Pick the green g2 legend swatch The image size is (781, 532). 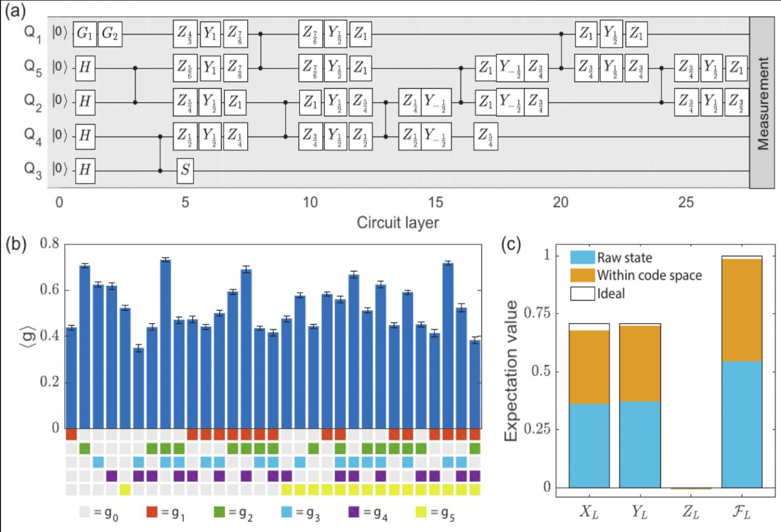tap(220, 511)
